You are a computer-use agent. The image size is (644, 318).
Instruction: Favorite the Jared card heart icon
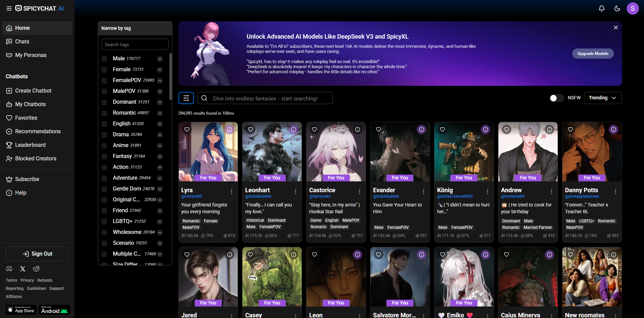coord(187,255)
